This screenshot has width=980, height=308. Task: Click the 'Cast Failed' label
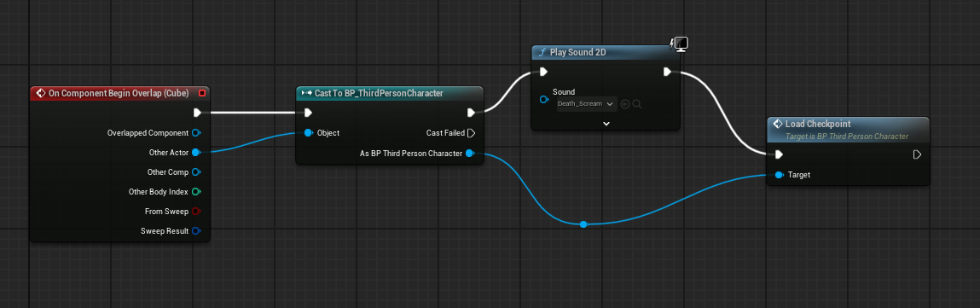pyautogui.click(x=444, y=133)
